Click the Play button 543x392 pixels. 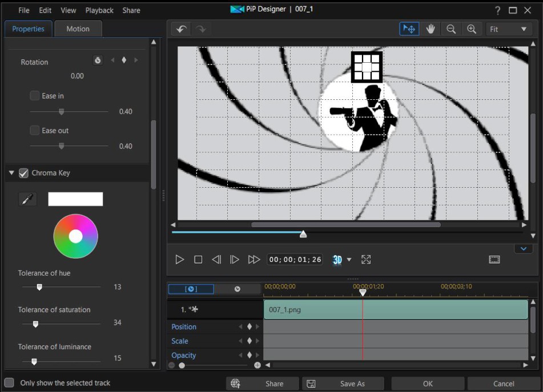click(179, 260)
